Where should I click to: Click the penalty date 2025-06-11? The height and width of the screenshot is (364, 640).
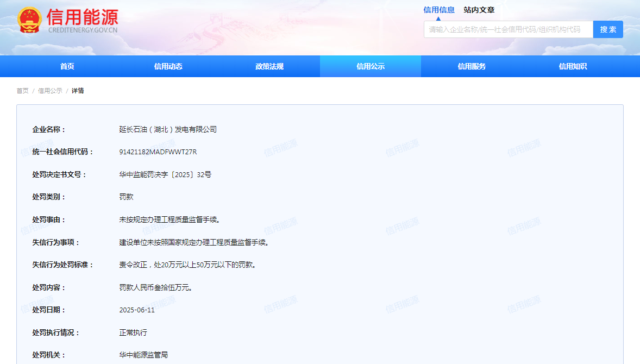click(137, 310)
